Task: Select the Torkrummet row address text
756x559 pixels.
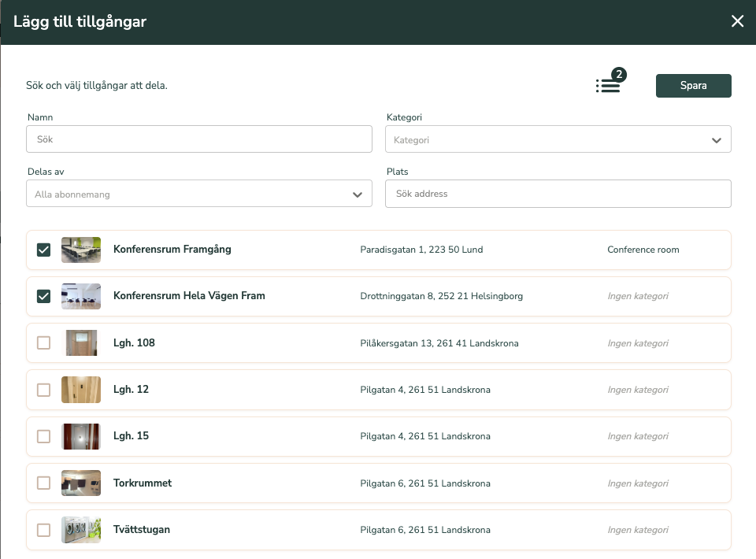Action: (x=424, y=483)
